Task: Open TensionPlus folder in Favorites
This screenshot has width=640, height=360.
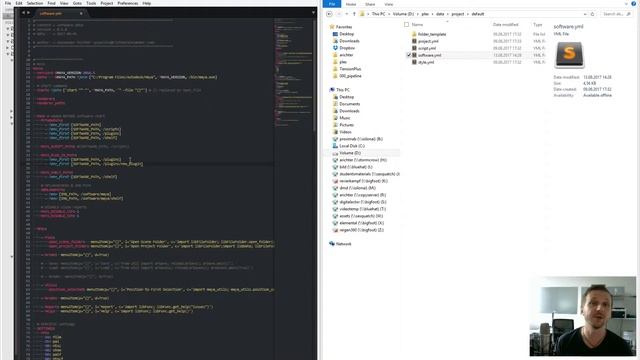Action: [x=350, y=69]
